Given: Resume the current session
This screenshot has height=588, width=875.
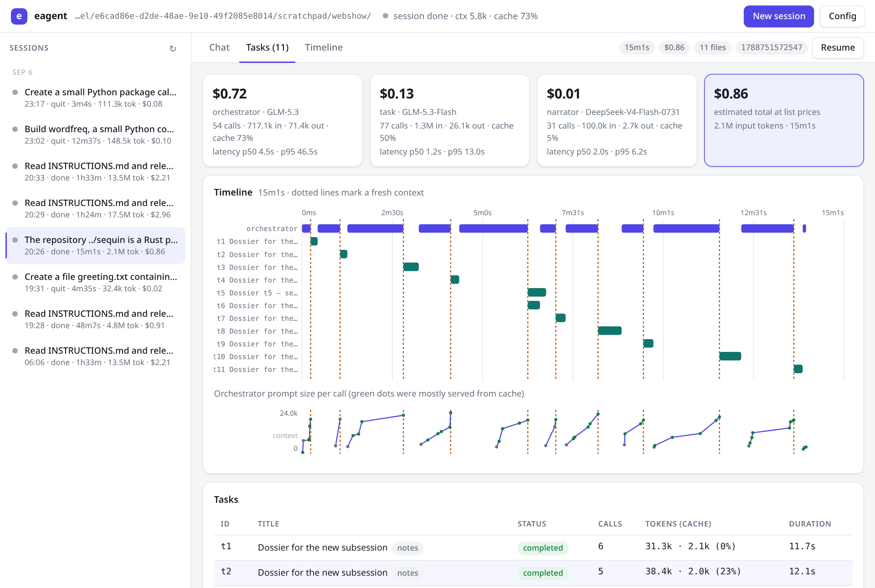Looking at the screenshot, I should (838, 47).
